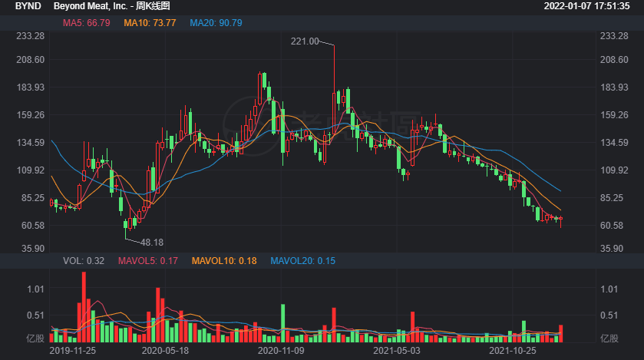Click the left axis 233.28 price label
This screenshot has height=360, width=644.
31,36
